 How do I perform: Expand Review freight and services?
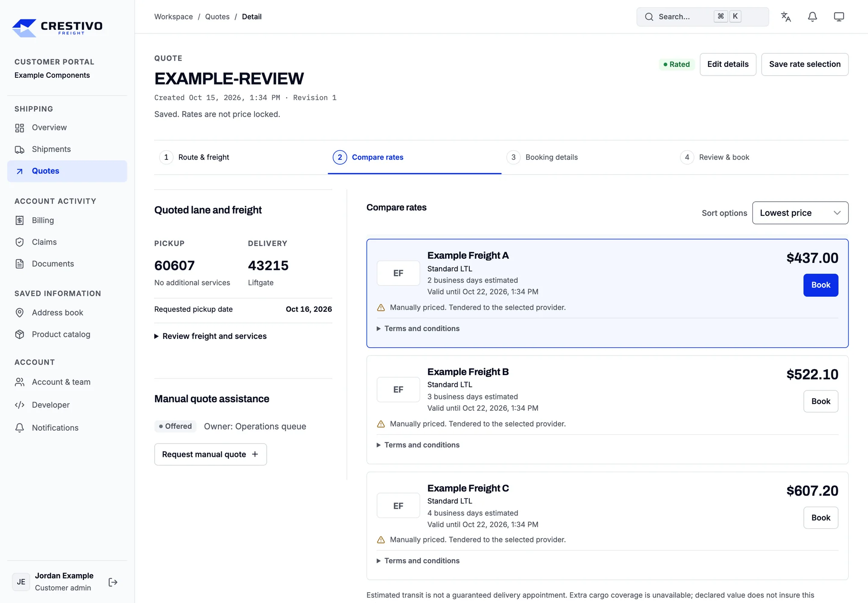(210, 336)
